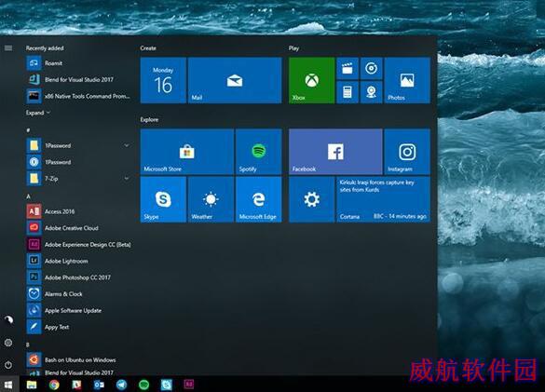Open File Explorer from the taskbar
This screenshot has height=392, width=545.
coord(32,385)
